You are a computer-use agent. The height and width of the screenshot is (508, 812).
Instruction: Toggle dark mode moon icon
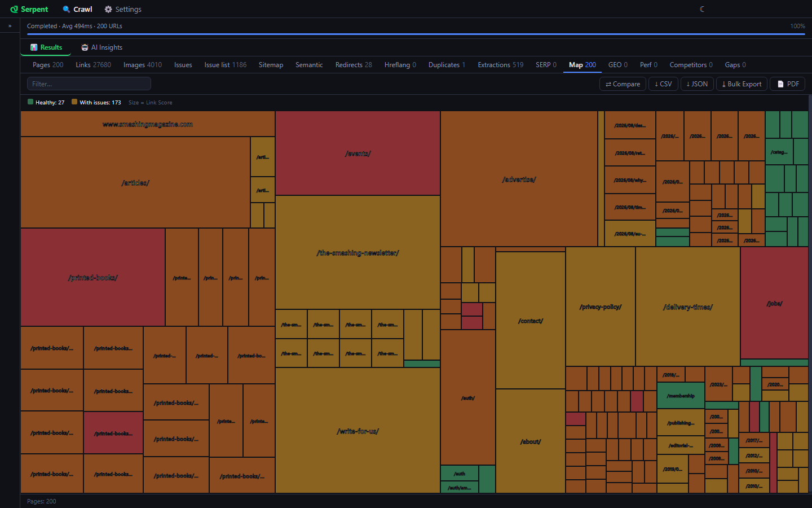pos(702,9)
